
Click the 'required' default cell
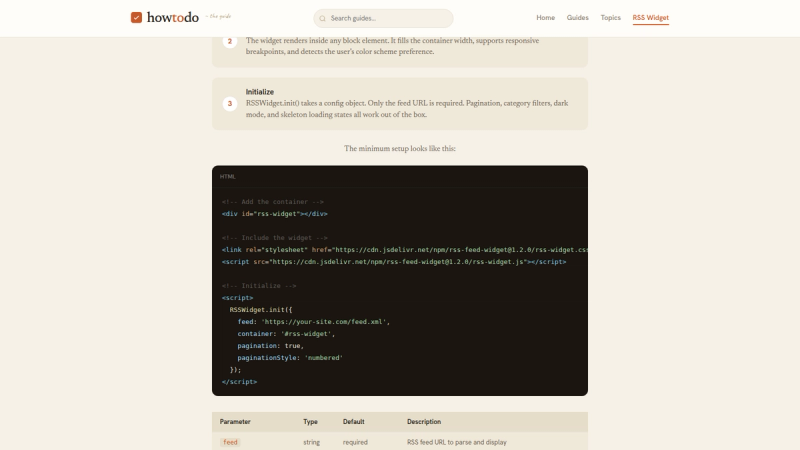click(355, 442)
